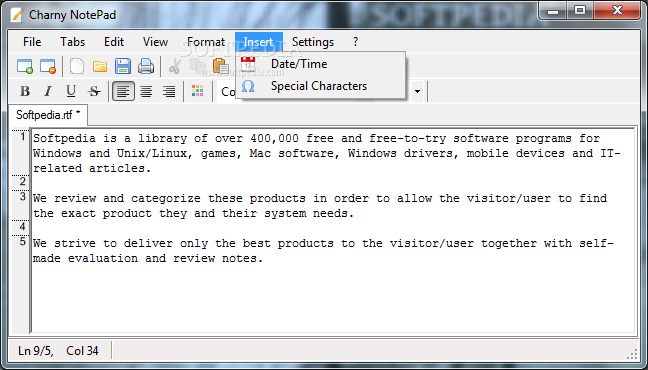This screenshot has height=370, width=648.
Task: Minimize the Charny NotePad window
Action: pos(553,10)
